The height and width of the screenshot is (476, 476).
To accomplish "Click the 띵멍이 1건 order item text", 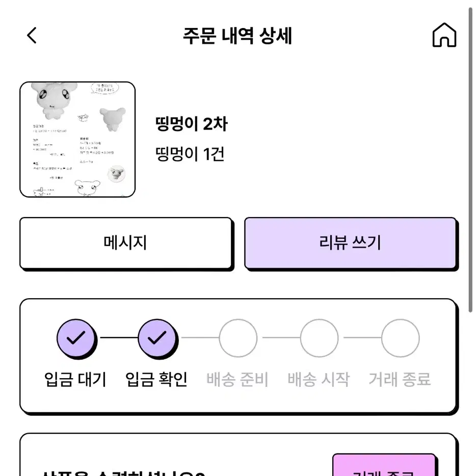I will 190,154.
